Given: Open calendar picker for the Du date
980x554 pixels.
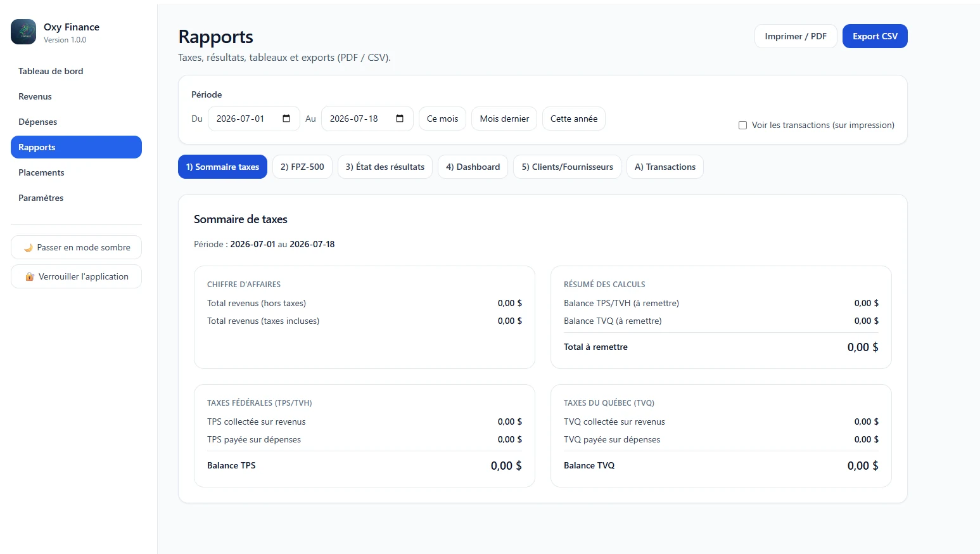Looking at the screenshot, I should (286, 119).
